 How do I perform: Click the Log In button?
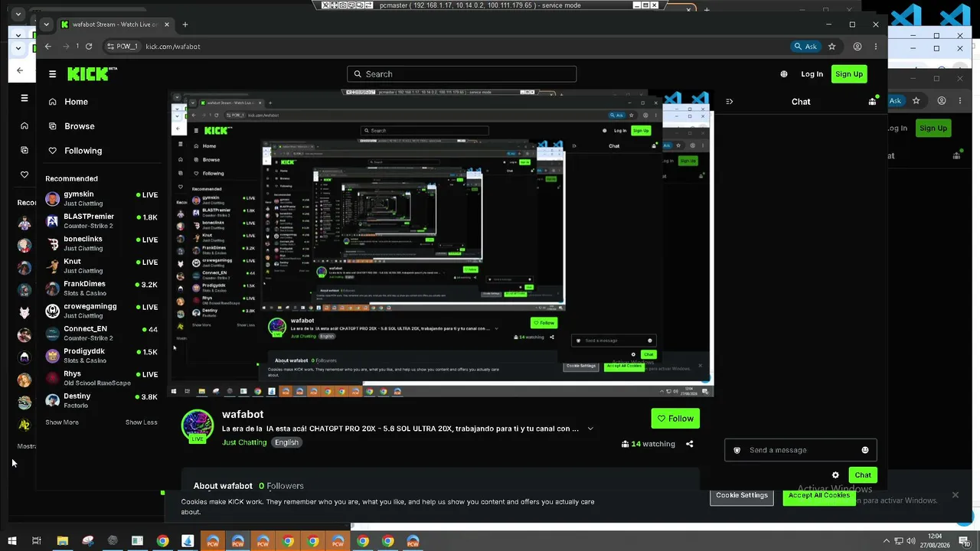(812, 74)
